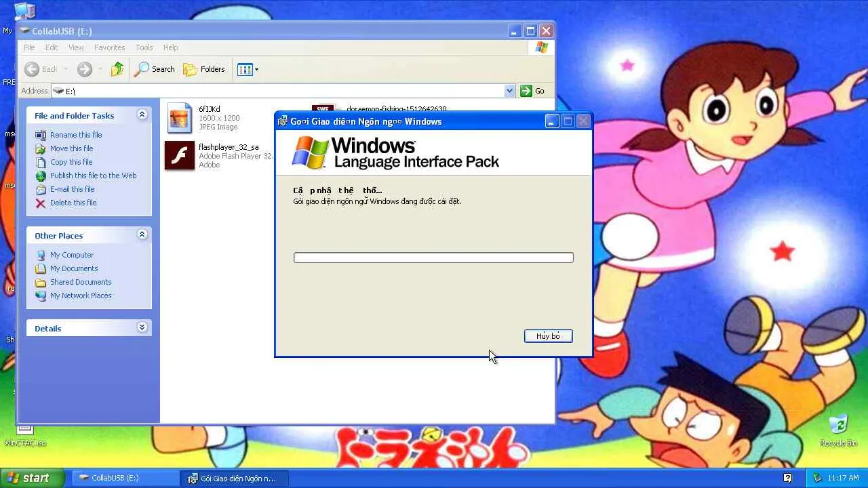This screenshot has width=868, height=488.
Task: Switch to the Gói Giao diện Ngôn taskbar button
Action: [235, 478]
